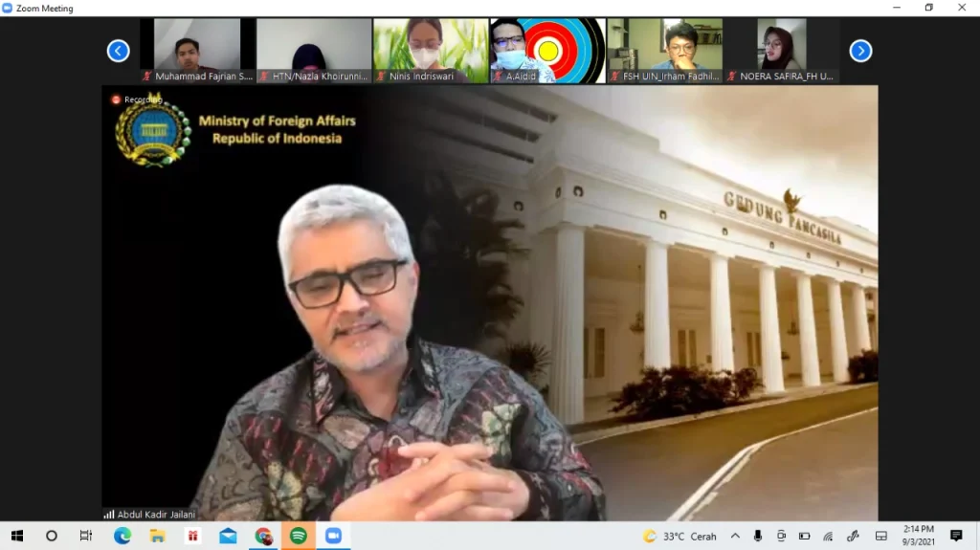Screen dimensions: 980x550
Task: Click the microphone icon in the system tray
Action: click(758, 536)
